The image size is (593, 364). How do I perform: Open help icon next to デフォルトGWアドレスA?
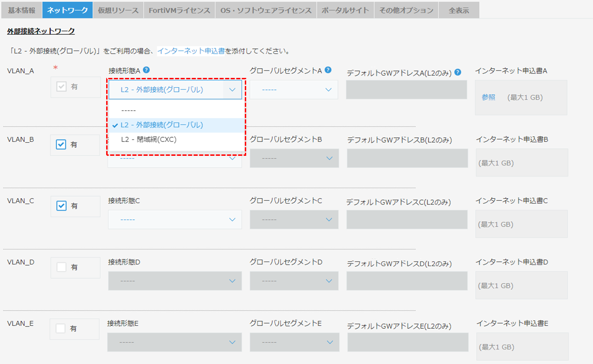tap(458, 72)
